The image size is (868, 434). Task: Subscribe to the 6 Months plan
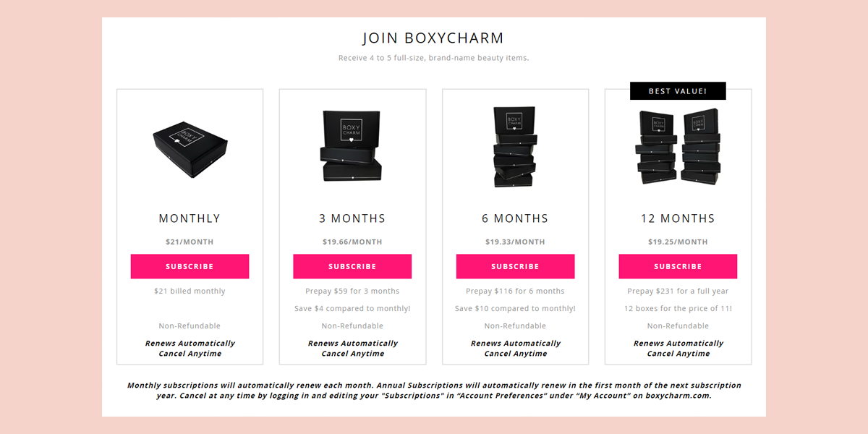(x=515, y=266)
